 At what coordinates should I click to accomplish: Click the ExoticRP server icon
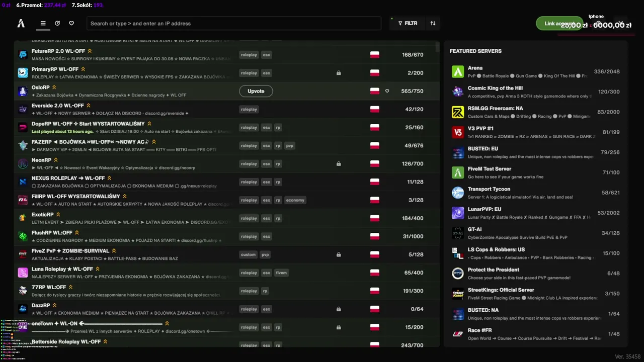(23, 218)
